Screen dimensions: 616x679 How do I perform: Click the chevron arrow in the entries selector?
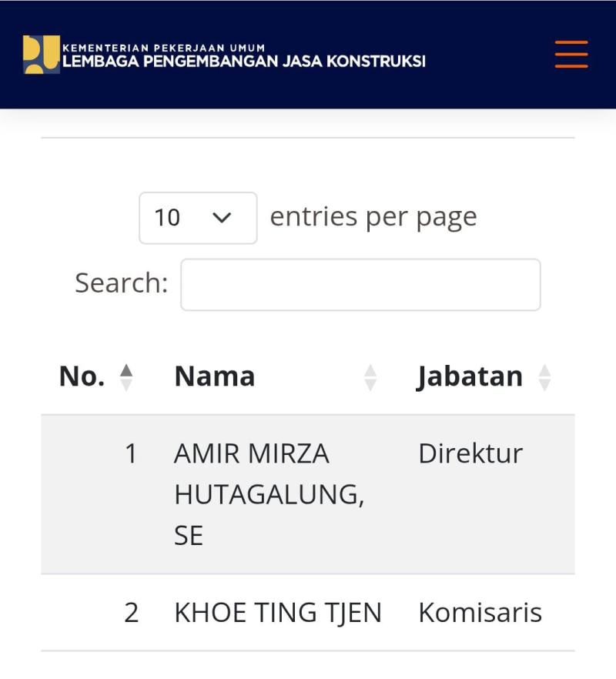[222, 218]
